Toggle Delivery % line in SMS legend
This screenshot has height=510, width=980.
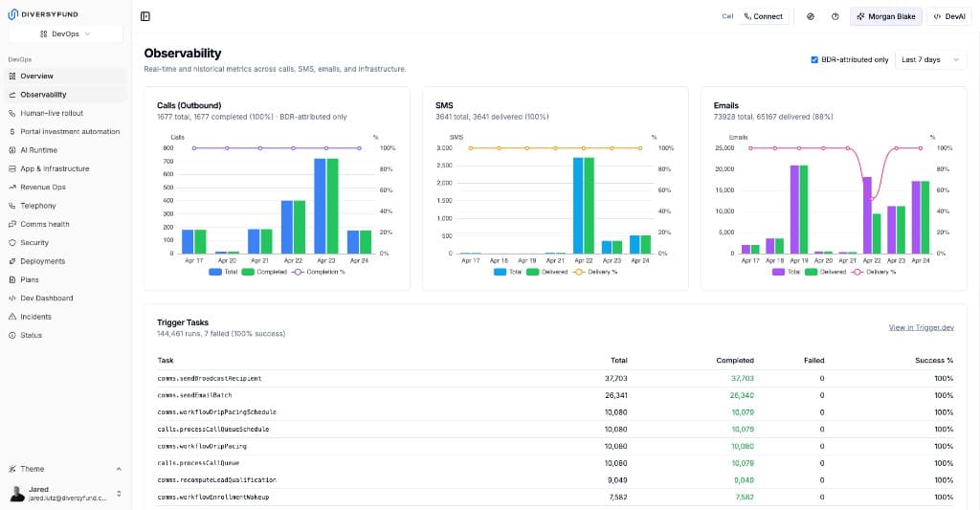595,272
